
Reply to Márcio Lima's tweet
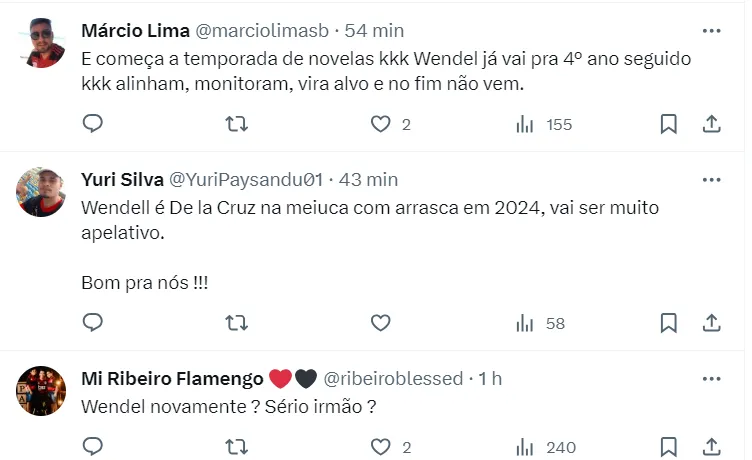93,124
